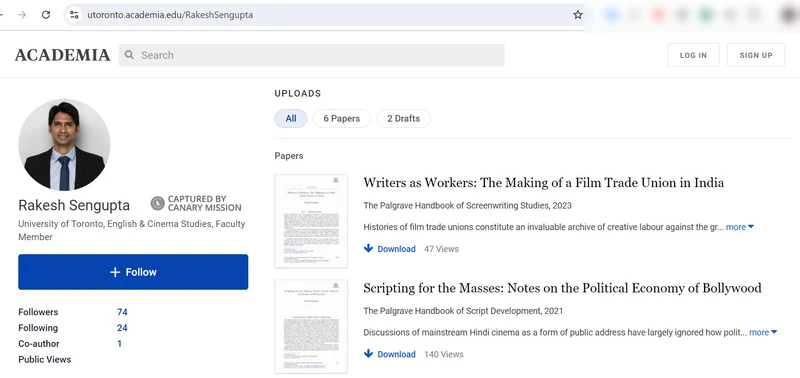The width and height of the screenshot is (800, 378).
Task: Click the 'Public Views' label
Action: pyautogui.click(x=45, y=359)
